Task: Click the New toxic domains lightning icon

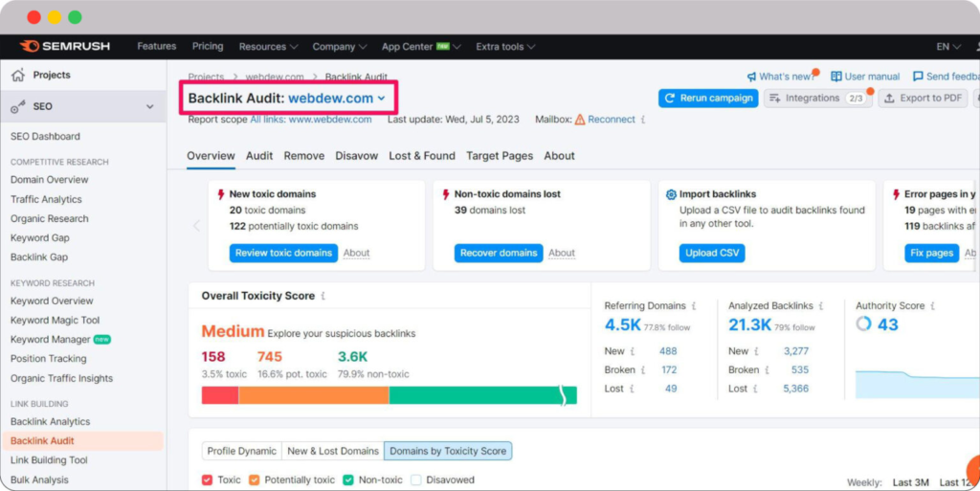Action: [221, 194]
